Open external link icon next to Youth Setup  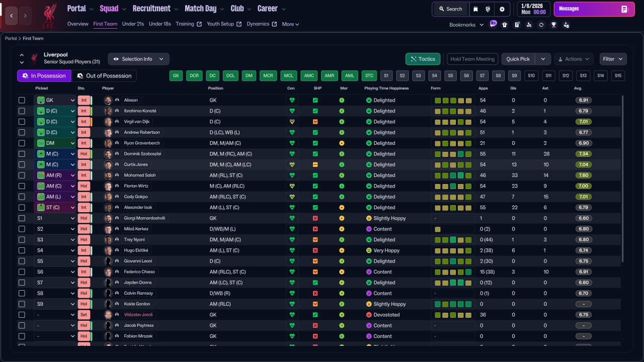(239, 24)
